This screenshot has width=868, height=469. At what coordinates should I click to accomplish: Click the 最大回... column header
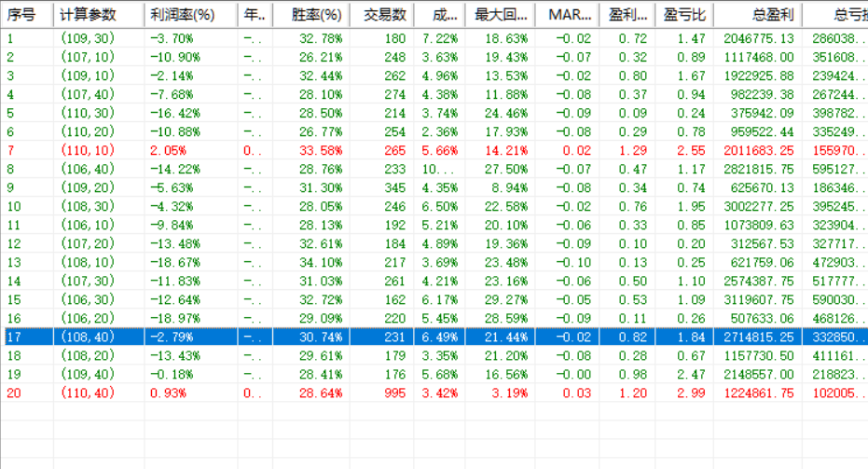click(501, 15)
